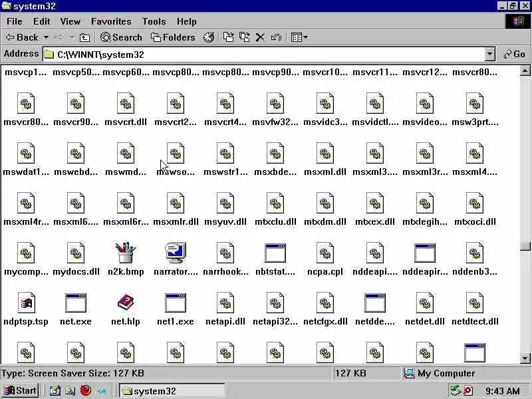Click the red system tray icon
This screenshot has height=399, width=532.
(x=468, y=391)
